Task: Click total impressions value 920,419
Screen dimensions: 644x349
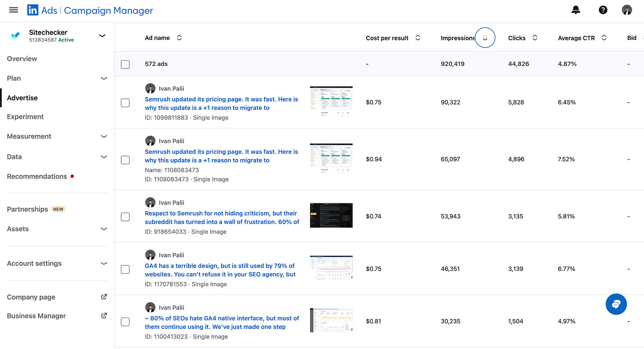Action: [452, 64]
